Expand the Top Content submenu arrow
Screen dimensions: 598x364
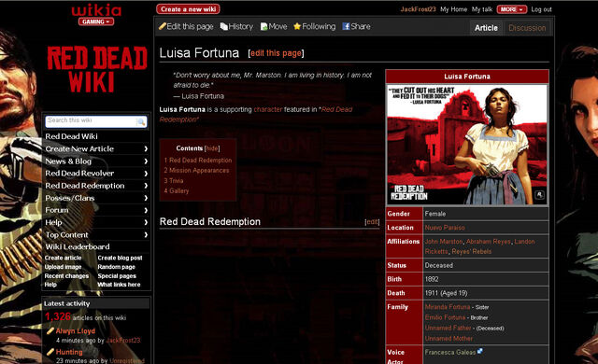tap(146, 235)
